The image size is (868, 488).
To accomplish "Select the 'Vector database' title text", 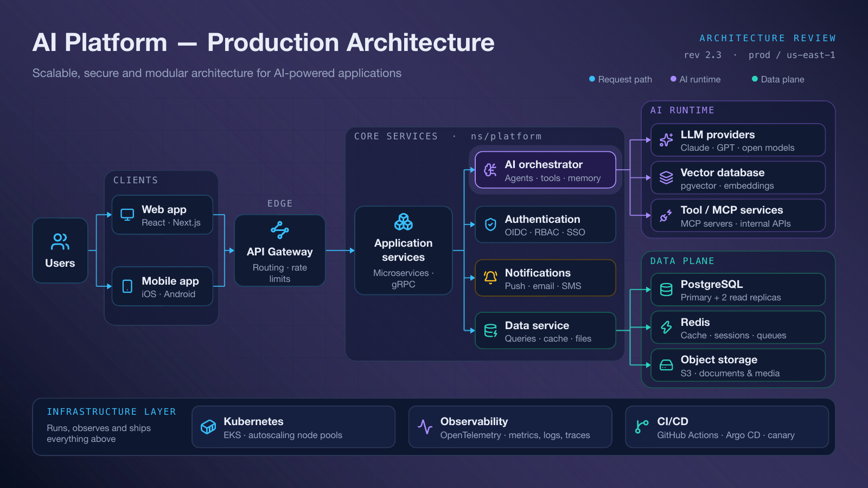I will pos(723,172).
